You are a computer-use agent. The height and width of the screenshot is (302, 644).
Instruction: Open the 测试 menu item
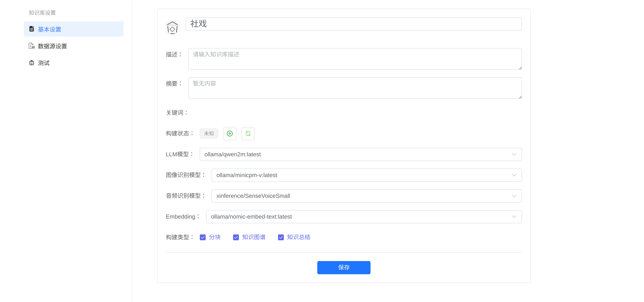pyautogui.click(x=44, y=63)
